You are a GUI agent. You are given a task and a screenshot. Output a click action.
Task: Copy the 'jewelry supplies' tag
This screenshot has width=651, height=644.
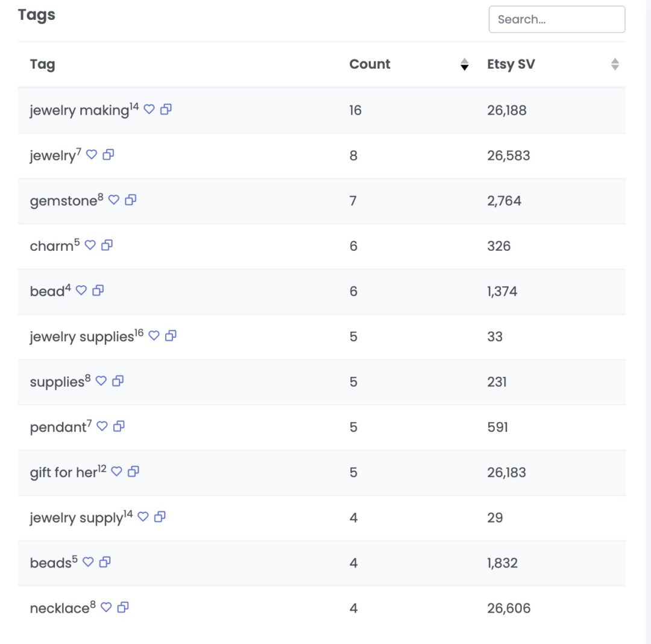(171, 335)
